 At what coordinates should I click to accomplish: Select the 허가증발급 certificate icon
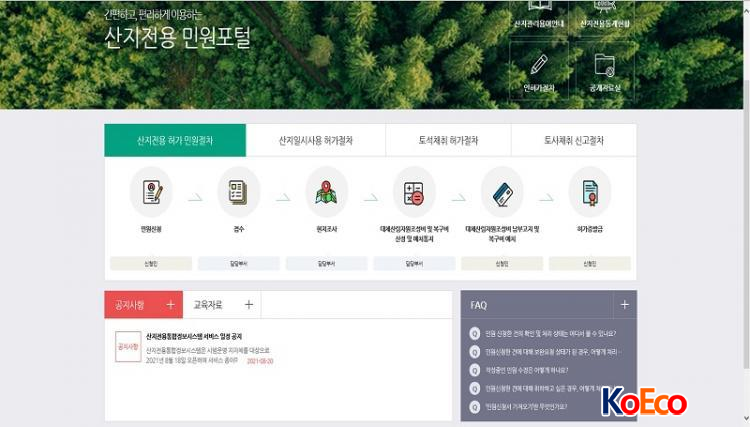[590, 192]
